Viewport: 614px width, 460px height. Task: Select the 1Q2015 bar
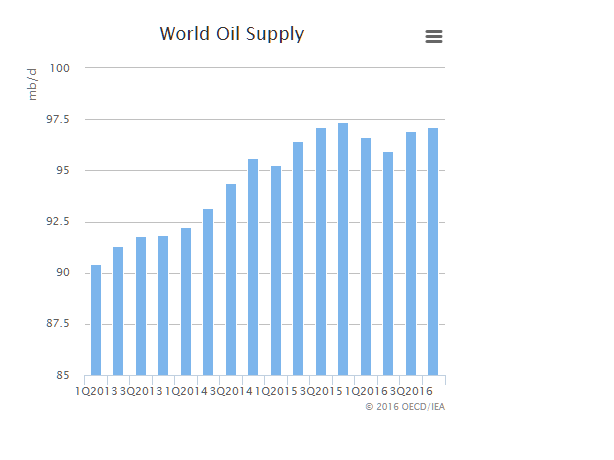276,270
